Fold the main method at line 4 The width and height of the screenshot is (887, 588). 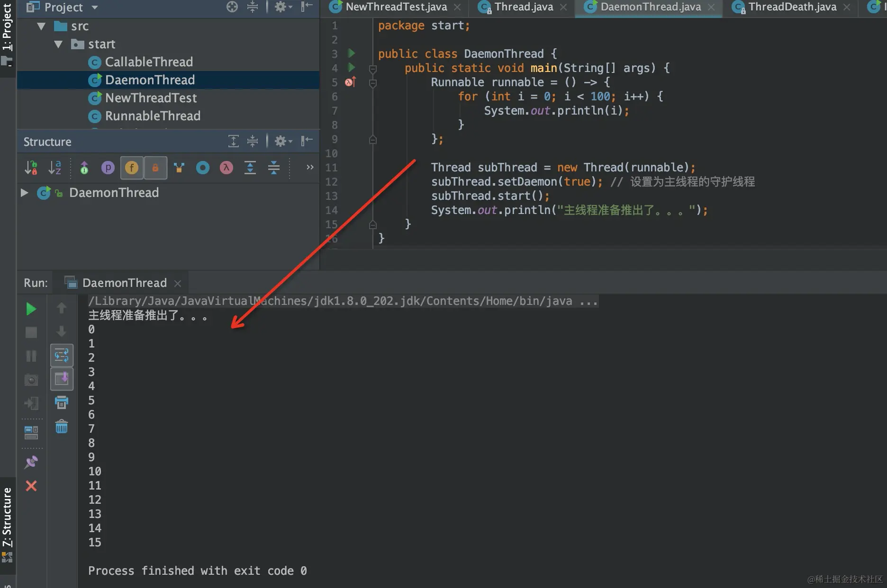[373, 69]
